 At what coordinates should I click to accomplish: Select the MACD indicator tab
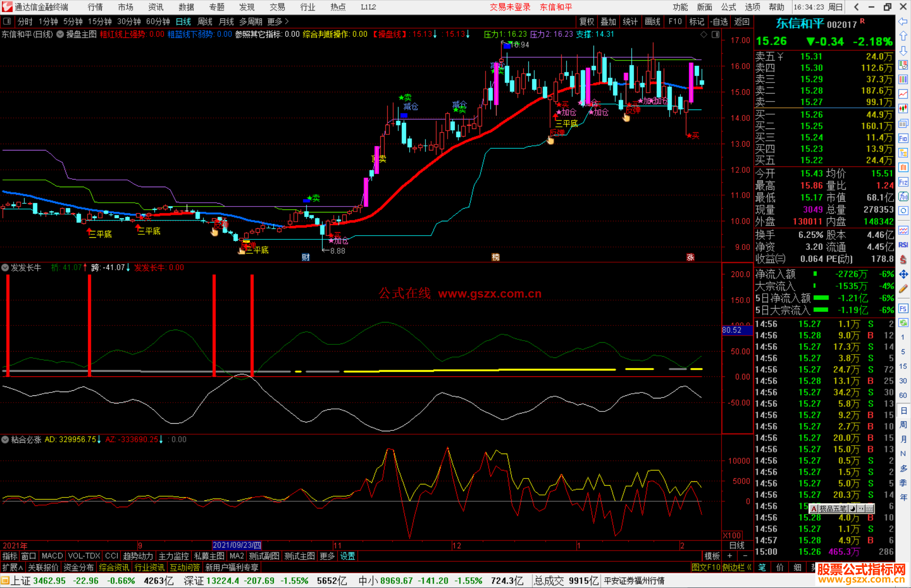(x=52, y=556)
